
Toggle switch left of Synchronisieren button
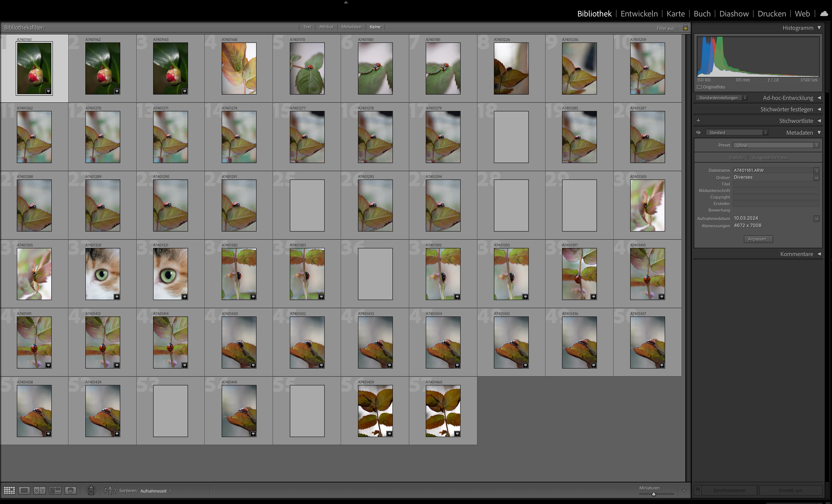(698, 490)
